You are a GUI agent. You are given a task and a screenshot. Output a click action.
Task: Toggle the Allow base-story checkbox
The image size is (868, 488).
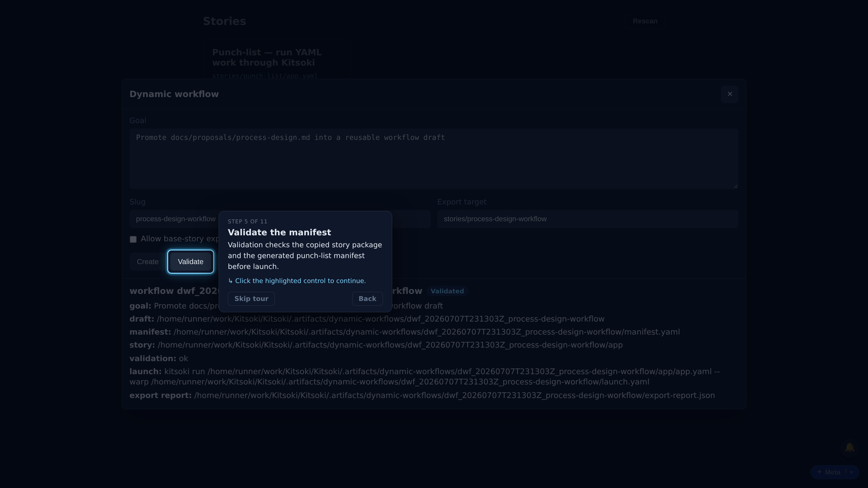133,239
